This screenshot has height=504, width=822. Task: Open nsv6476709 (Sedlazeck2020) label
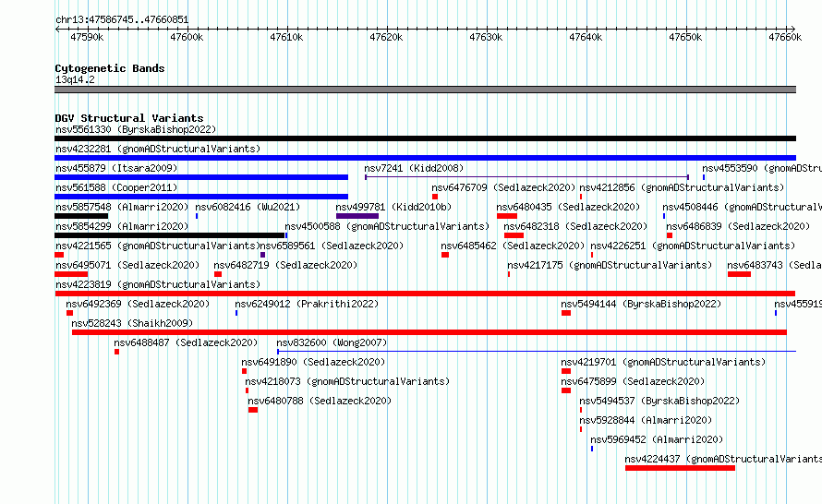(503, 187)
